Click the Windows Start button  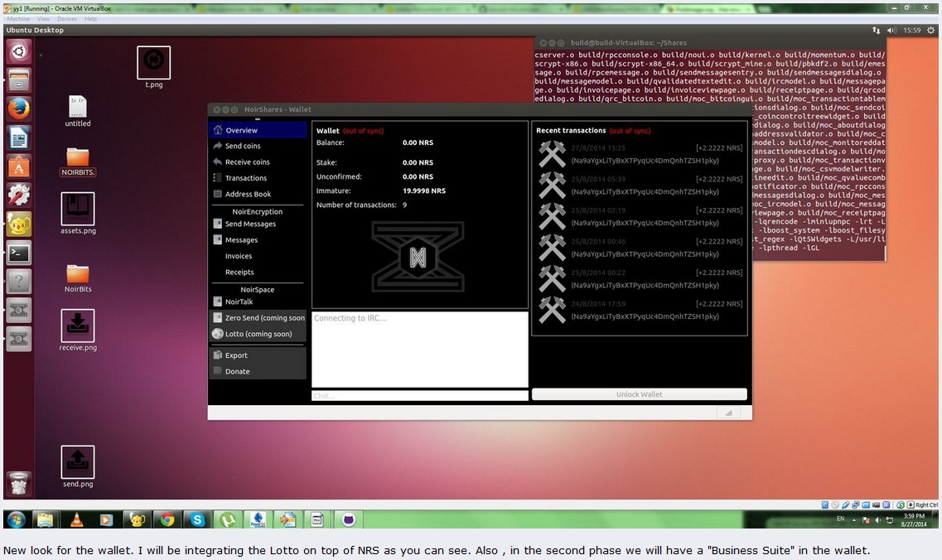point(17,519)
